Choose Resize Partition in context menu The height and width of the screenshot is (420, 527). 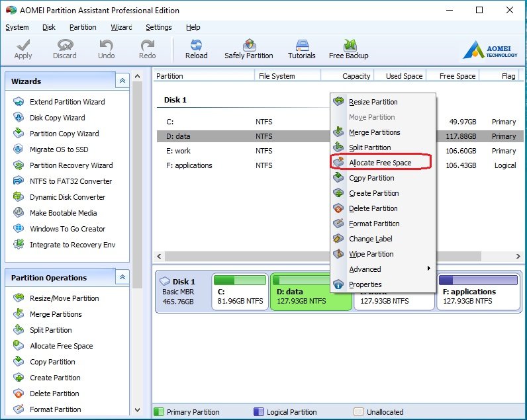(383, 102)
